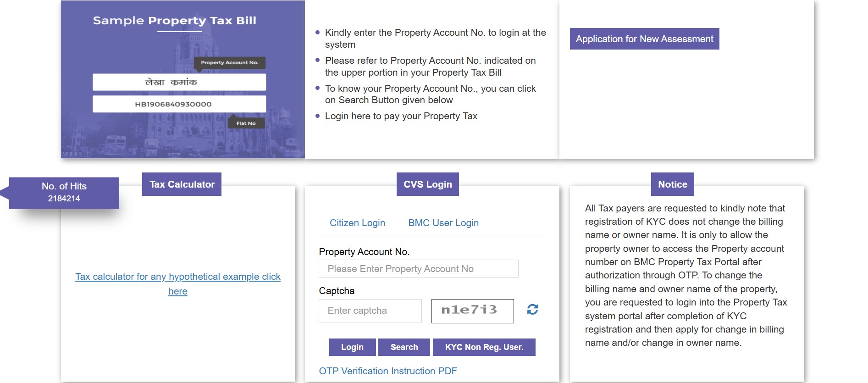Click the Enter captcha field

370,311
